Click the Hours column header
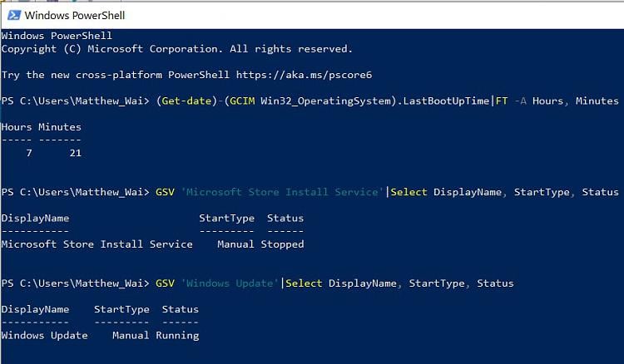Viewport: 624px width, 364px height. [x=17, y=127]
